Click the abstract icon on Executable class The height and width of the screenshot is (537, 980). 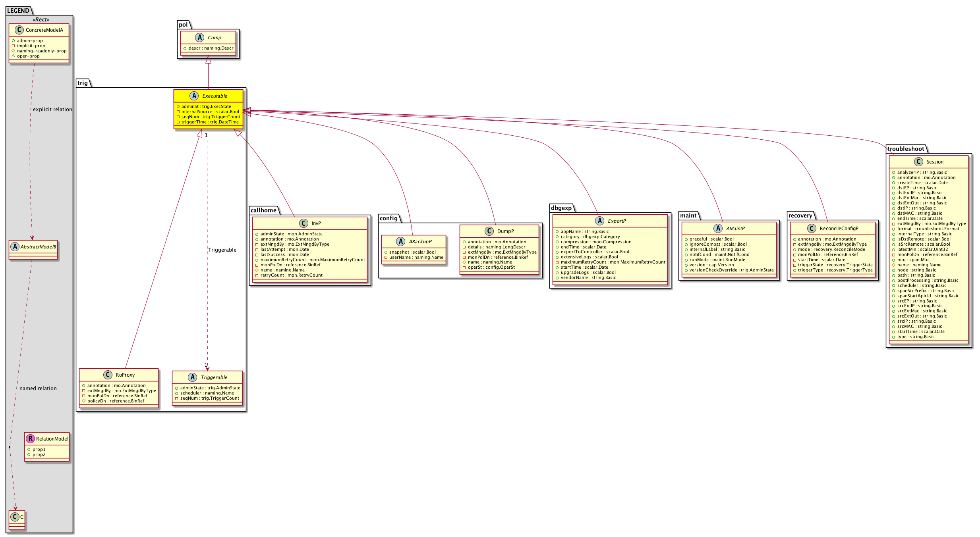(x=194, y=96)
